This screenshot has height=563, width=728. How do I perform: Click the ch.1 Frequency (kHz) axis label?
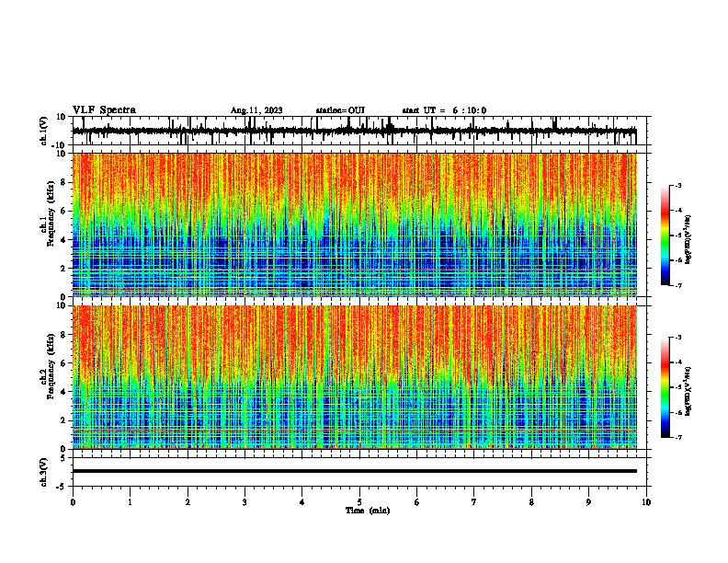(51, 213)
